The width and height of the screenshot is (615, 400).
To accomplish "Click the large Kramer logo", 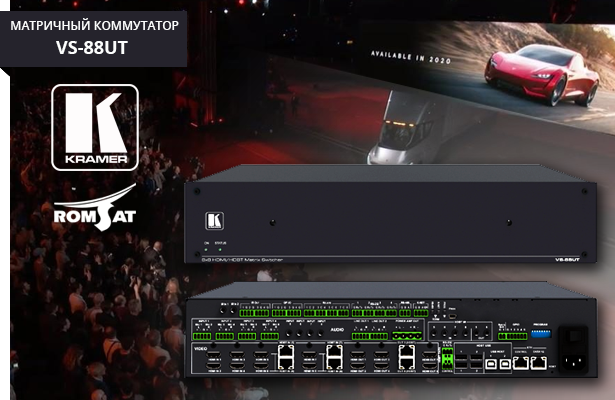I will click(x=95, y=127).
